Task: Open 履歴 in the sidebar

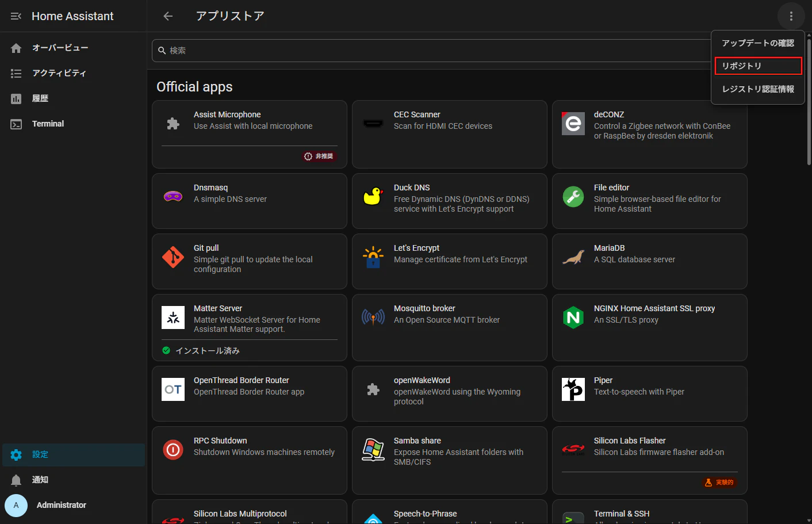Action: [x=74, y=98]
